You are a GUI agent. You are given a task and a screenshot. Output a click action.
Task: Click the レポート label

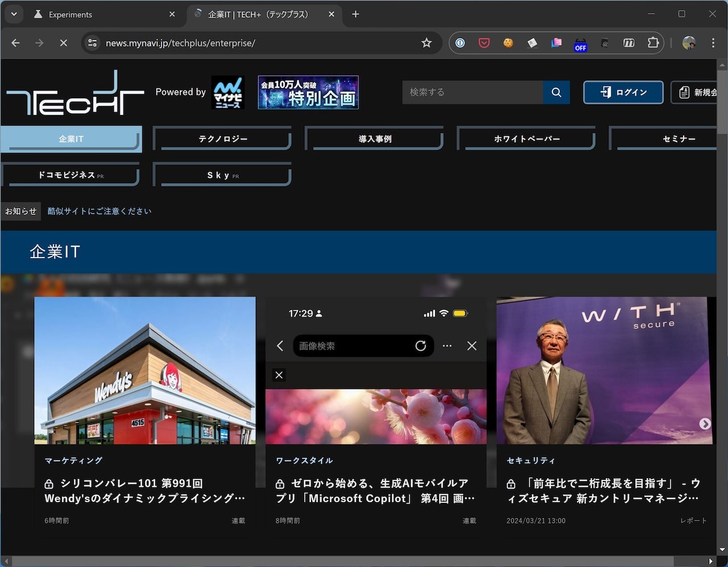pos(693,520)
